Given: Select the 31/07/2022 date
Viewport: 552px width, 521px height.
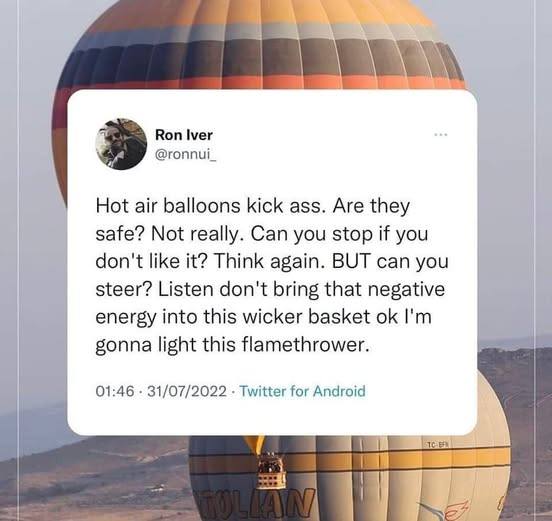Looking at the screenshot, I should tap(187, 391).
